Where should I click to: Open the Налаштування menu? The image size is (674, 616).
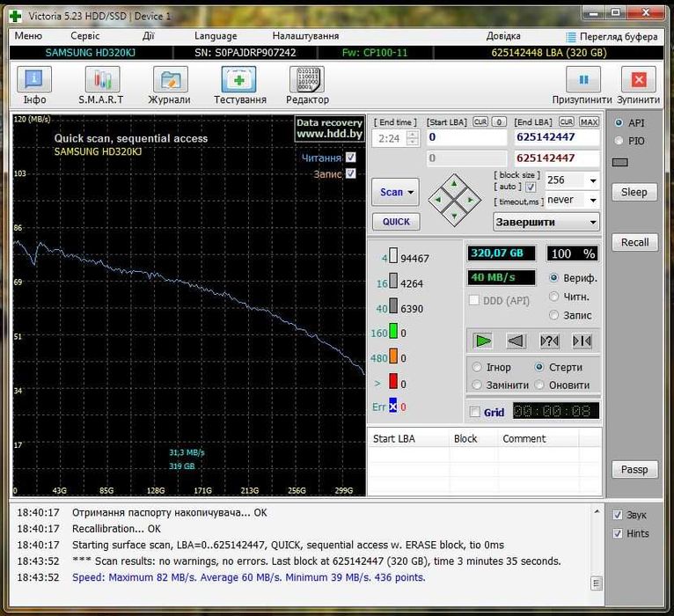coord(305,36)
